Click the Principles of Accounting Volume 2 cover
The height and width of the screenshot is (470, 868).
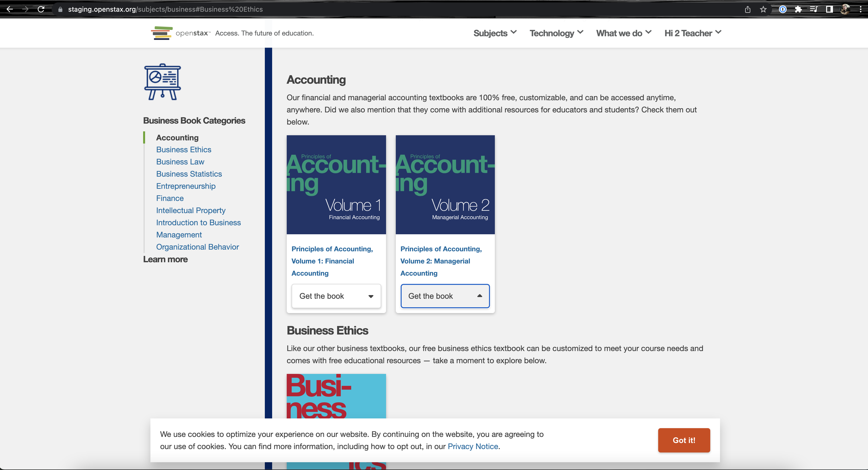(445, 184)
